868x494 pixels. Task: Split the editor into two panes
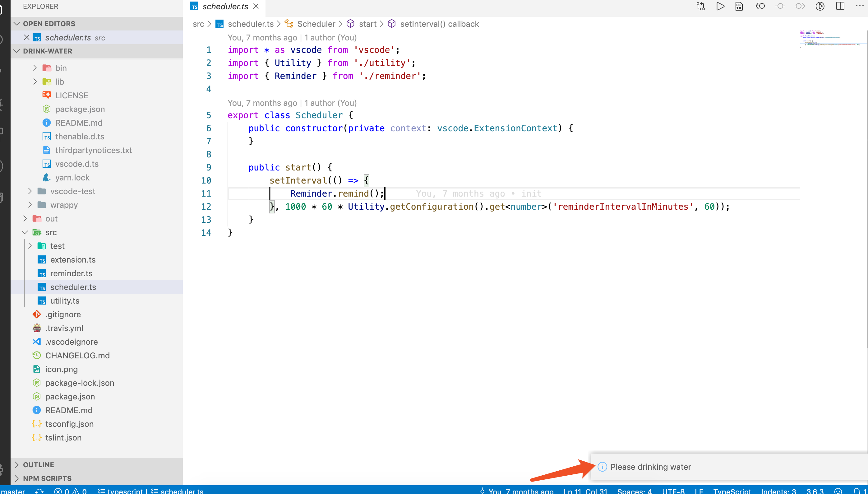pos(840,6)
